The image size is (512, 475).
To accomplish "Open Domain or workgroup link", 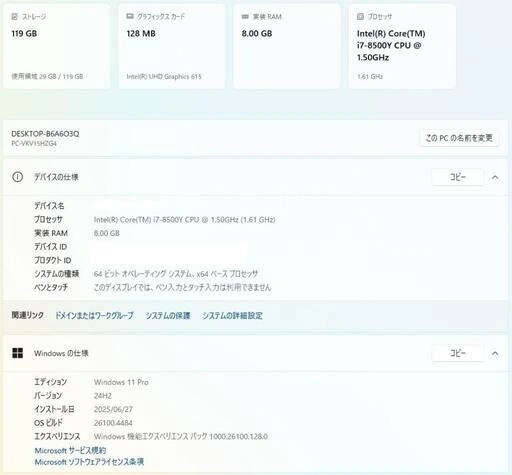I will pos(94,315).
